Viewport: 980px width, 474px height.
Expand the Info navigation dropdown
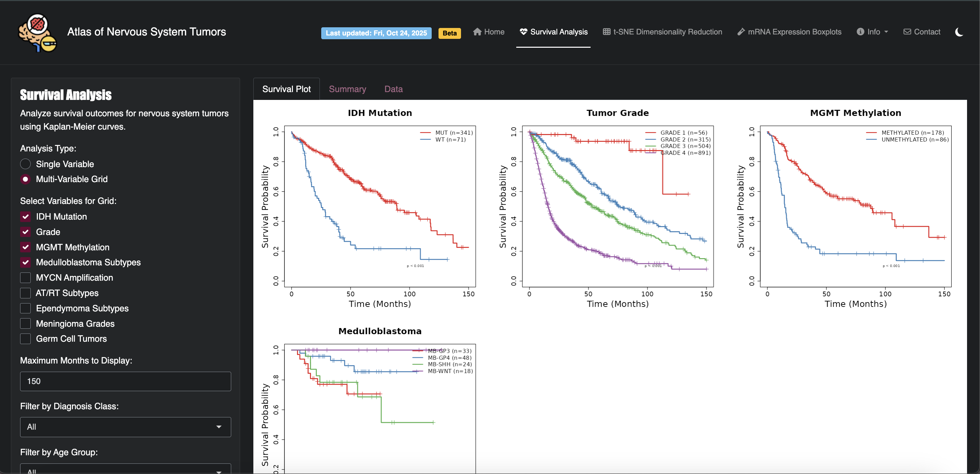(873, 32)
